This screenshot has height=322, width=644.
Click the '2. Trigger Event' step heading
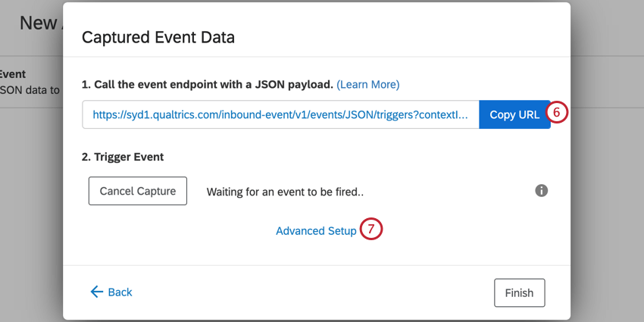[x=123, y=157]
